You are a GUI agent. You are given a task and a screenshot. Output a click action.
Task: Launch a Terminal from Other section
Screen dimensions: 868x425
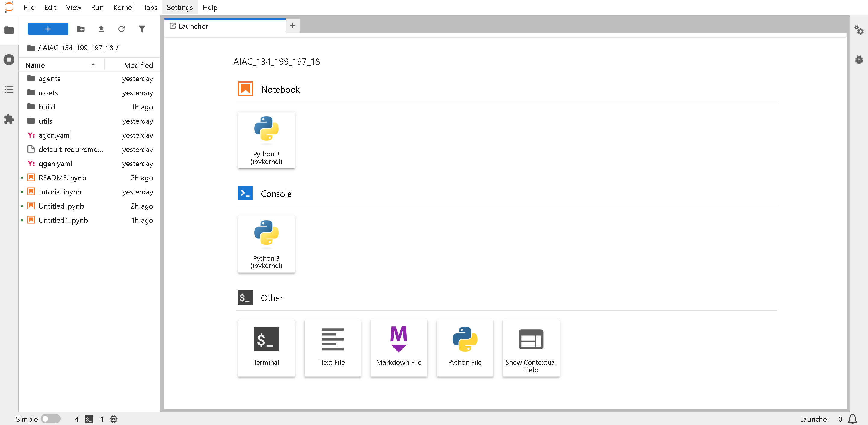click(266, 348)
